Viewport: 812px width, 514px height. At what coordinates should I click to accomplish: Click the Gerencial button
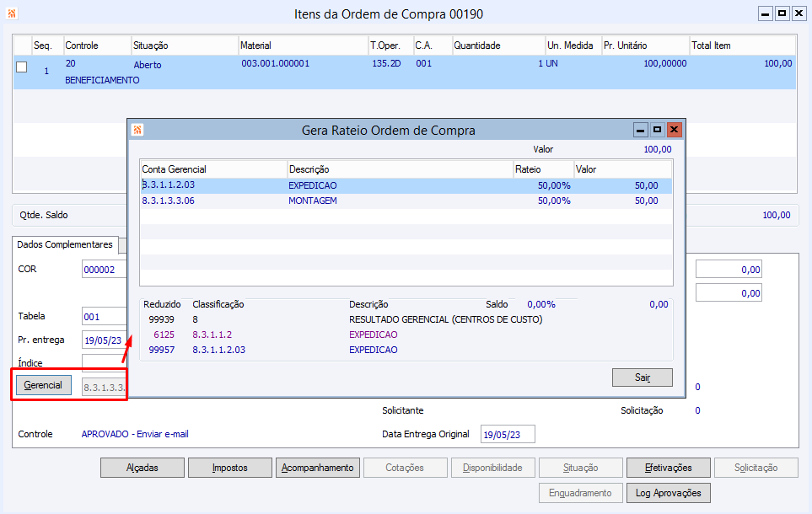point(44,385)
